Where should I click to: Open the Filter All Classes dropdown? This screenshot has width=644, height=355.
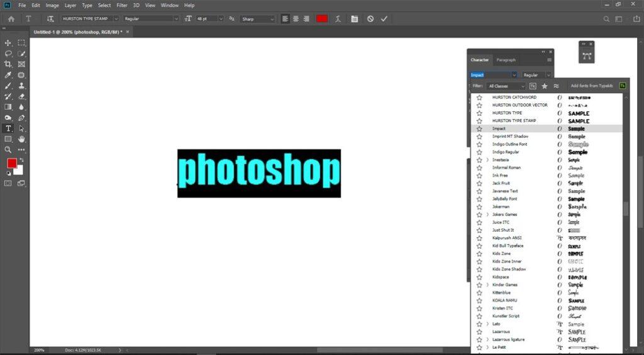click(506, 86)
